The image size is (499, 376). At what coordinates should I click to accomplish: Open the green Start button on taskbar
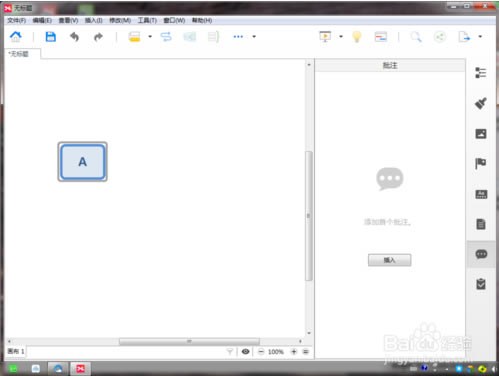[13, 369]
